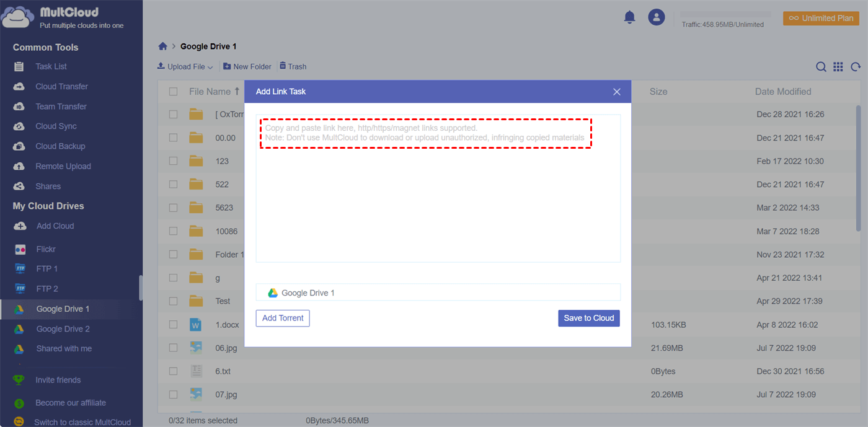
Task: Go to the home breadcrumb icon
Action: [162, 46]
